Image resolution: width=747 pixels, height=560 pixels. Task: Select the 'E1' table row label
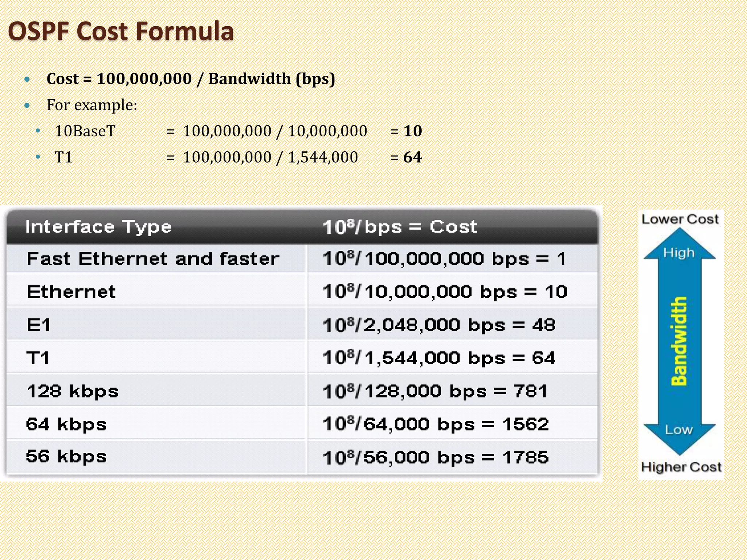(39, 325)
